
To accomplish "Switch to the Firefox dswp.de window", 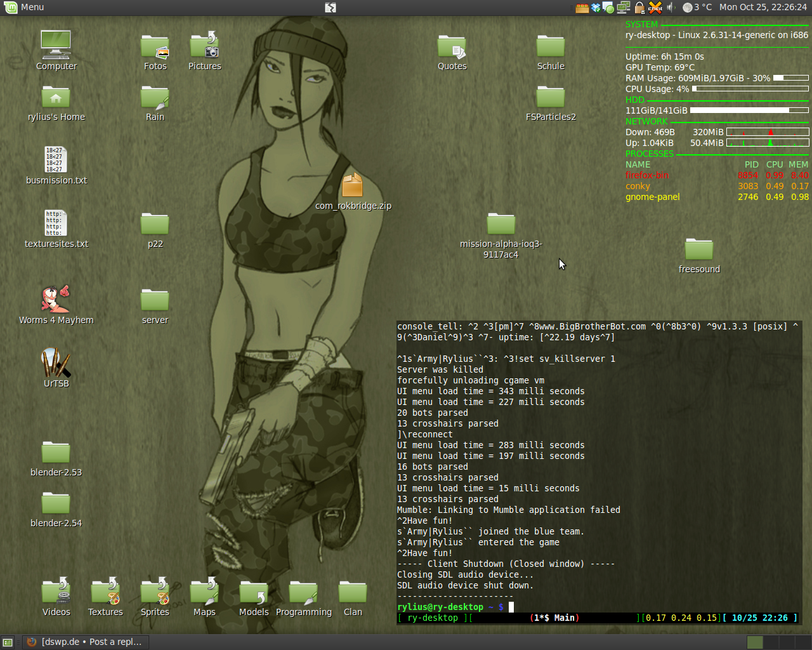I will (86, 642).
